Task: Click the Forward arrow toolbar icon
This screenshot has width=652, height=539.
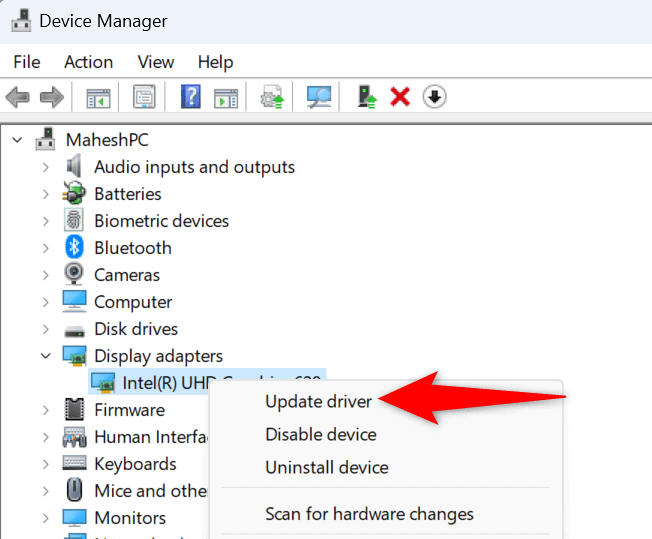Action: click(52, 97)
